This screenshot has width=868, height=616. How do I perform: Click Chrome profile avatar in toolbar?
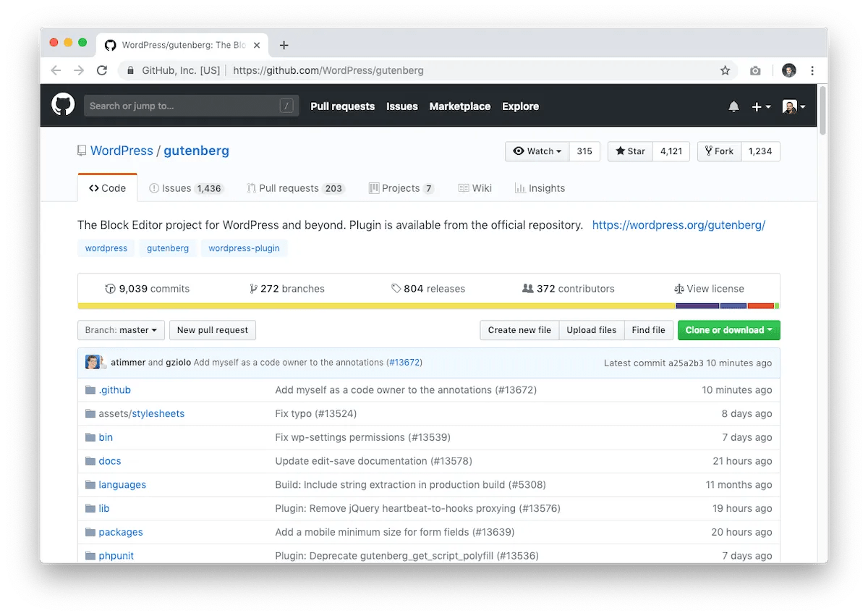788,70
